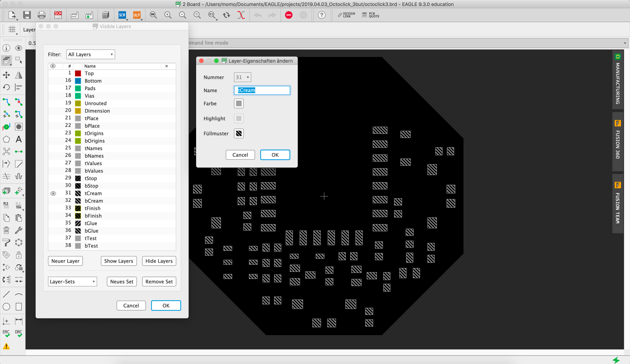Select the Move tool in sidebar
The width and height of the screenshot is (630, 364).
click(6, 75)
